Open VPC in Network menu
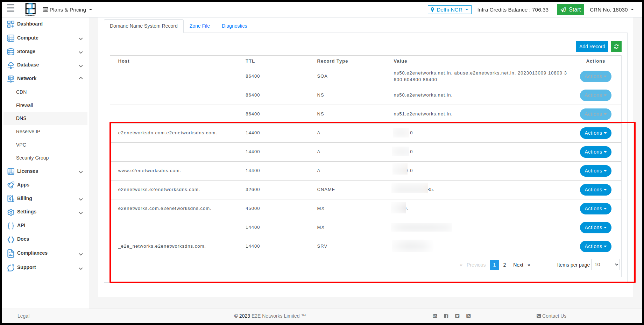The width and height of the screenshot is (644, 325). click(x=21, y=145)
